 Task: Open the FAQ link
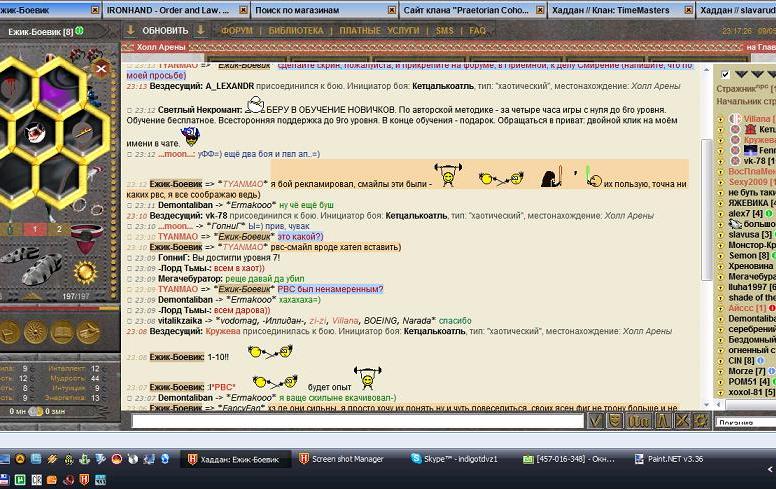pos(477,31)
